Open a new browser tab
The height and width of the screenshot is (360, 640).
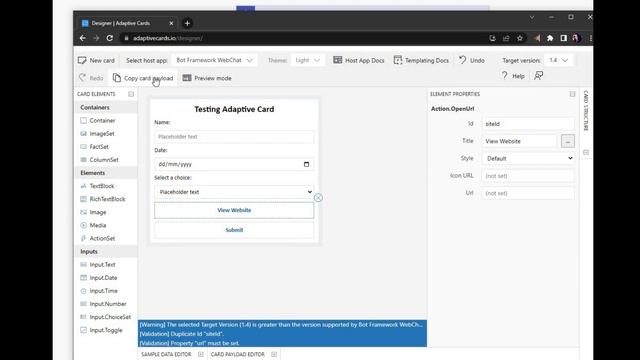(187, 23)
